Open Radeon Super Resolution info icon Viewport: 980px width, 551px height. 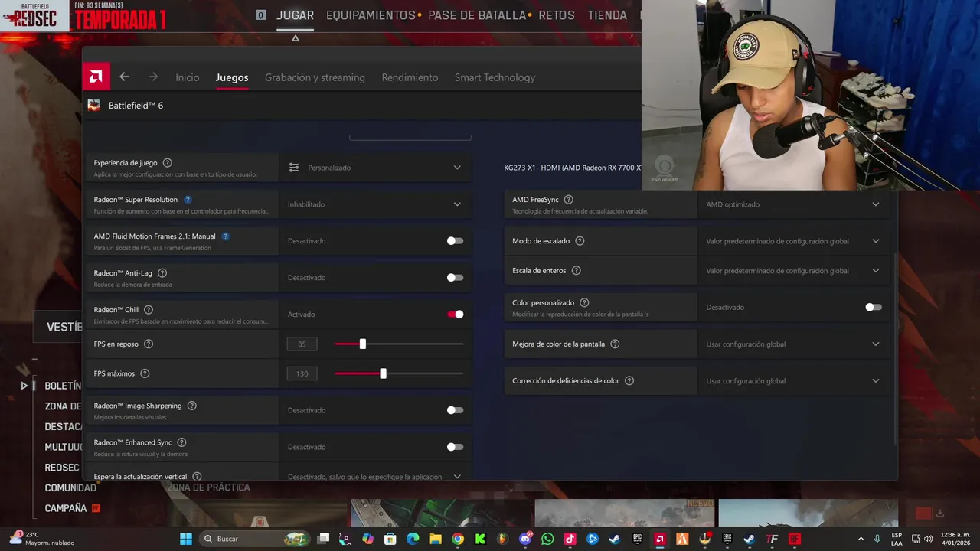188,200
